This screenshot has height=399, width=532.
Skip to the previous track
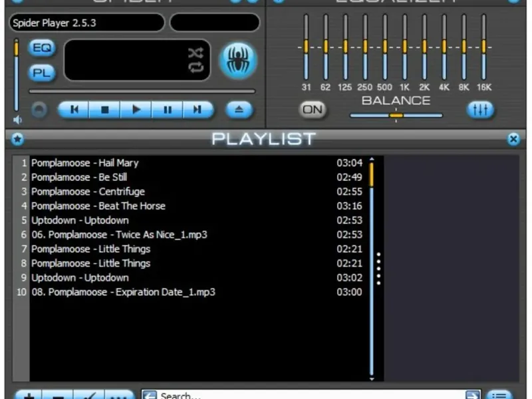[74, 110]
